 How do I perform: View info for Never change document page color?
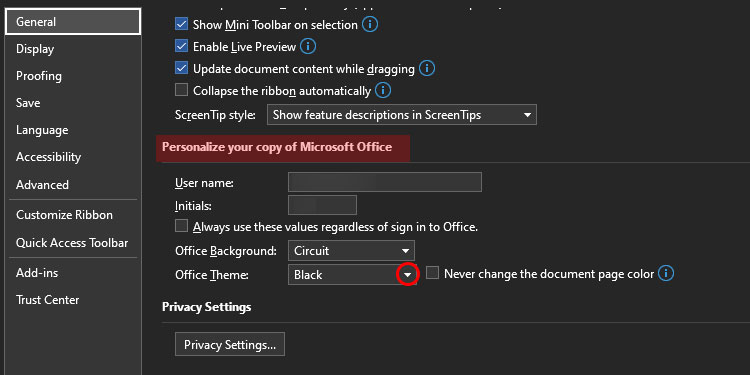(666, 274)
